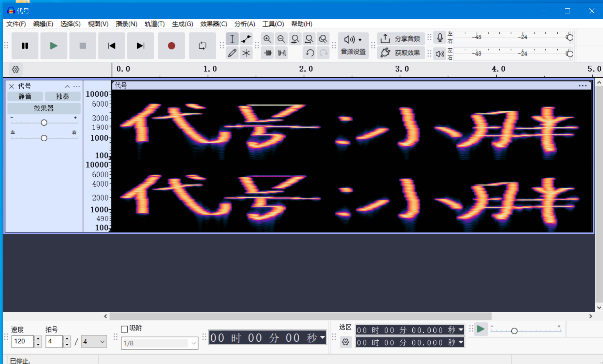Start playback with the green Play button
The height and width of the screenshot is (364, 603).
pos(54,46)
